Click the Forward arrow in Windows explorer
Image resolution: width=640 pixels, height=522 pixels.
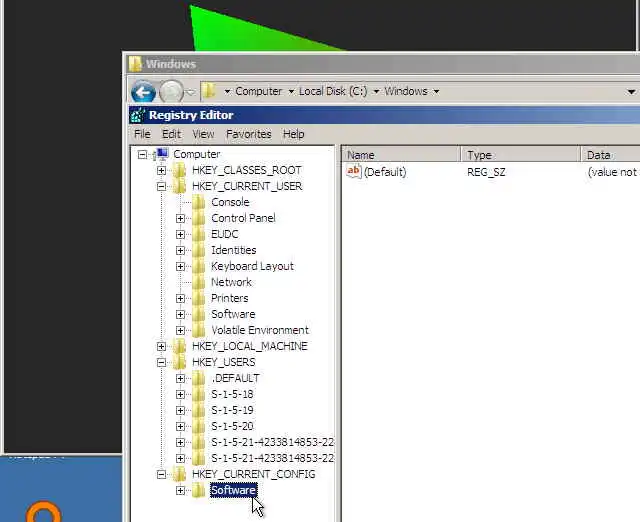pos(171,91)
